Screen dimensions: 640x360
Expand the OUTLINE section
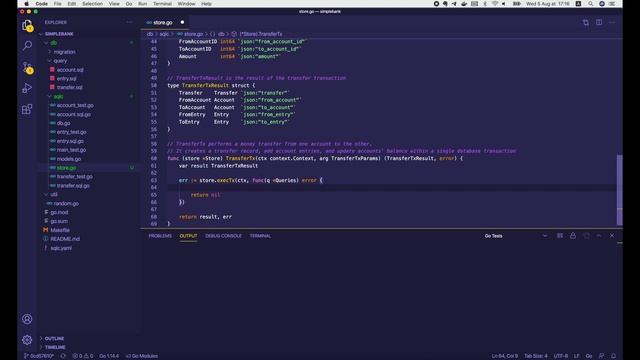(88, 338)
